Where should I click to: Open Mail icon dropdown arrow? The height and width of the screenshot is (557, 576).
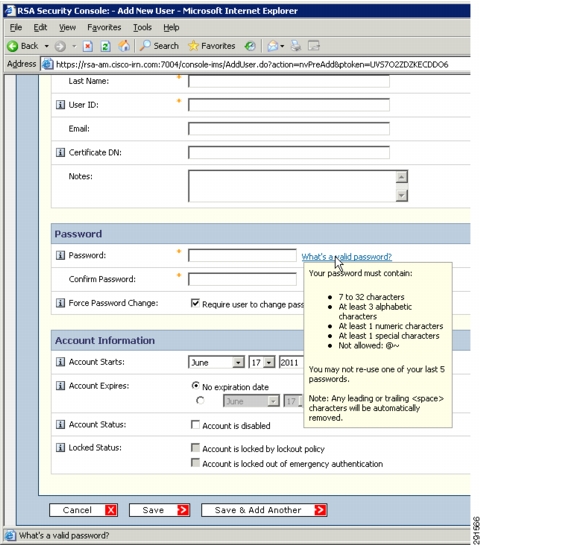coord(282,46)
